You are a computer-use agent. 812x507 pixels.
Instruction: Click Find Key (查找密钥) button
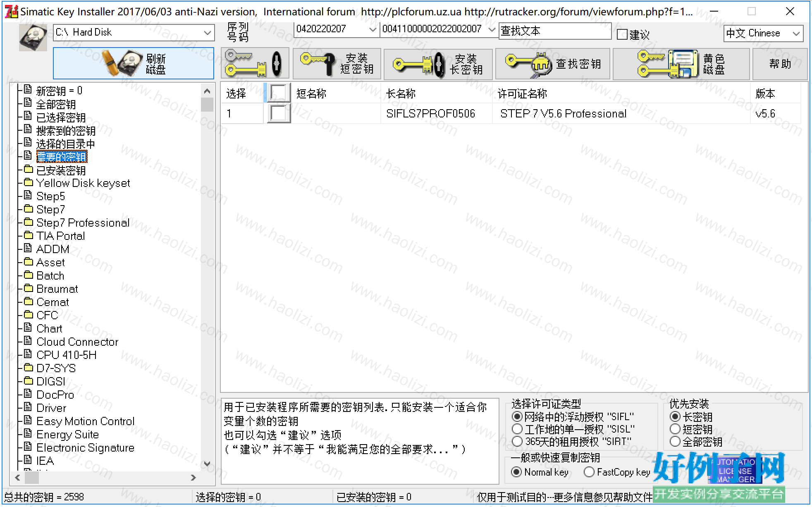point(552,64)
